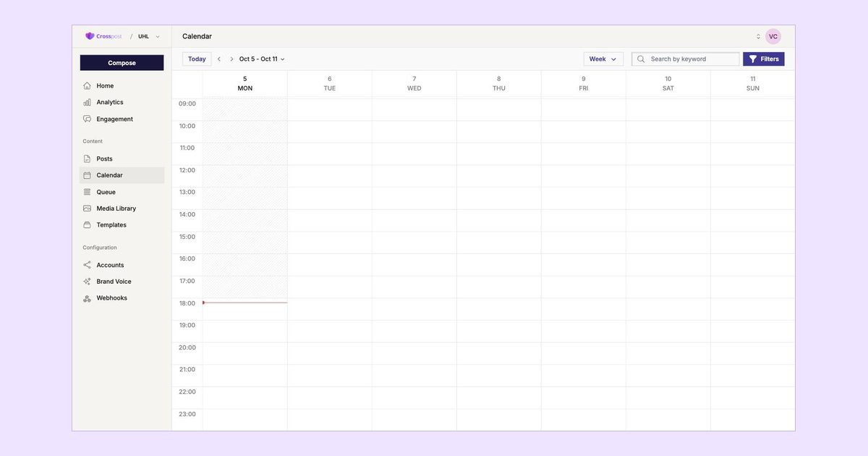The width and height of the screenshot is (868, 456).
Task: Click the Engagement chat bubble icon
Action: (x=87, y=119)
